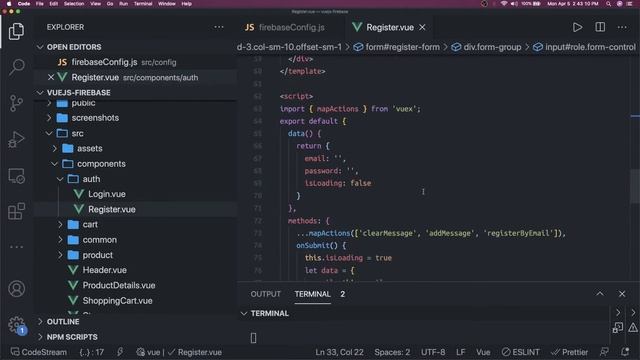Close Register.vue in Open Editors list
The width and height of the screenshot is (640, 360).
pos(51,77)
